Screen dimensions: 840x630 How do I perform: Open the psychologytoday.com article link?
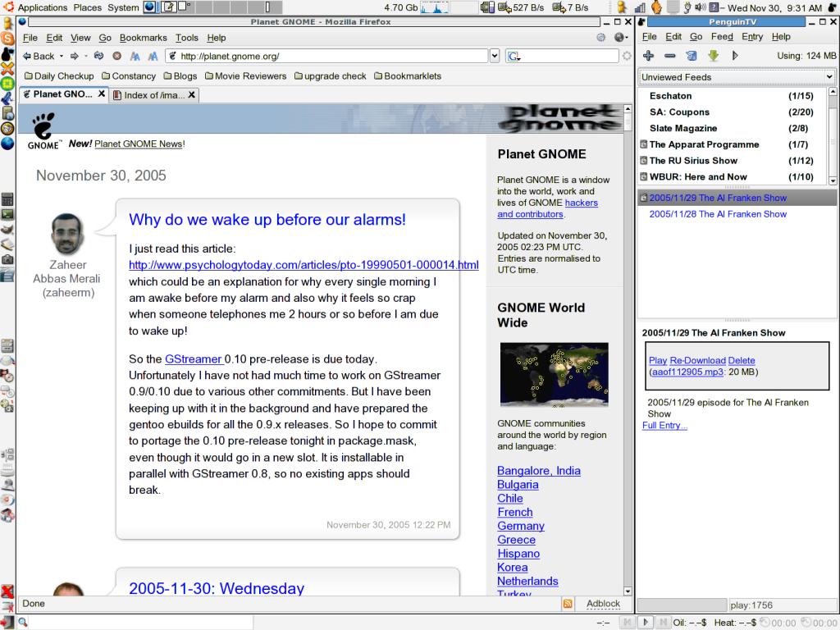pos(304,265)
